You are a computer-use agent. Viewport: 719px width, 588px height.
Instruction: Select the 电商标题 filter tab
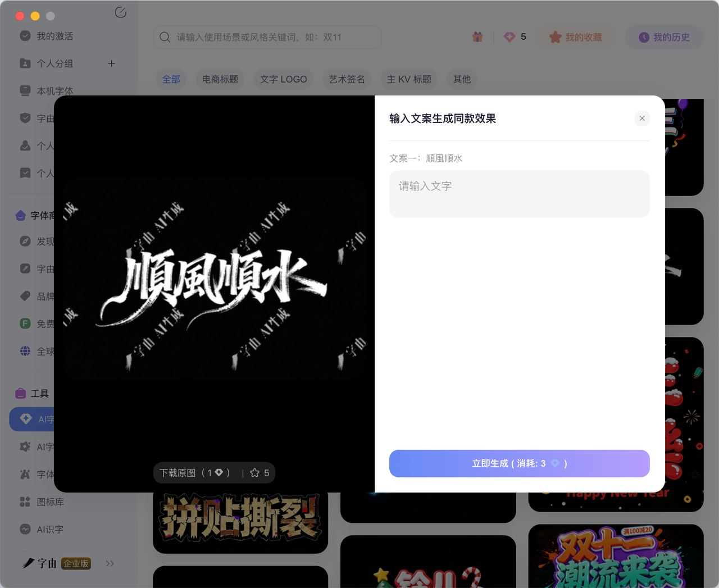[220, 79]
